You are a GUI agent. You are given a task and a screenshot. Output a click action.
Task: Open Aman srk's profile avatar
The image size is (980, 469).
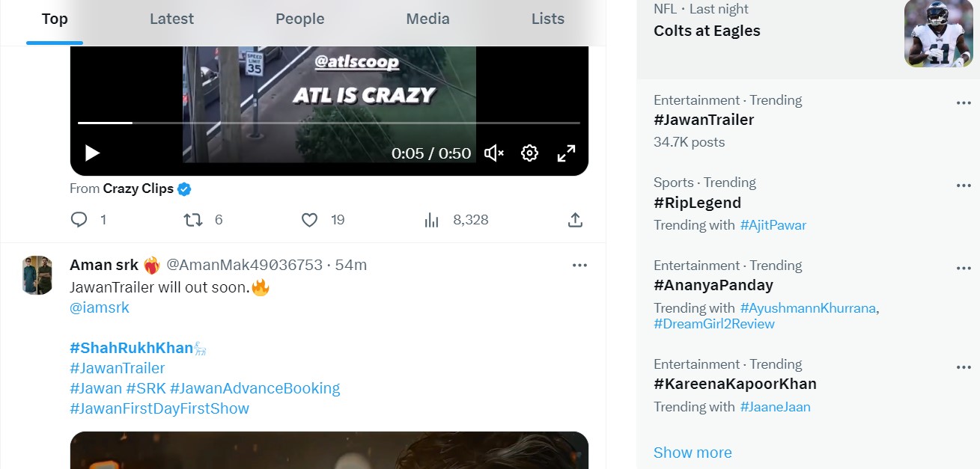pos(37,275)
